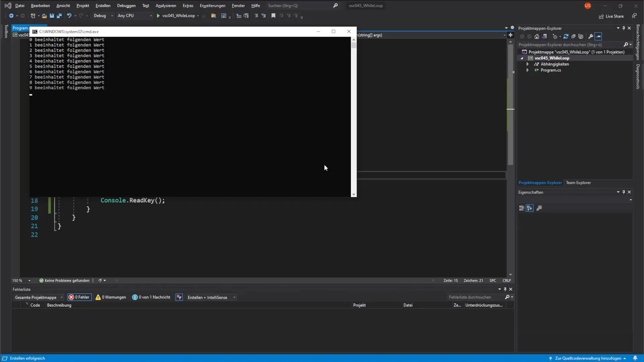Switch to the Team Explorer tab
This screenshot has width=644, height=362.
pos(578,183)
